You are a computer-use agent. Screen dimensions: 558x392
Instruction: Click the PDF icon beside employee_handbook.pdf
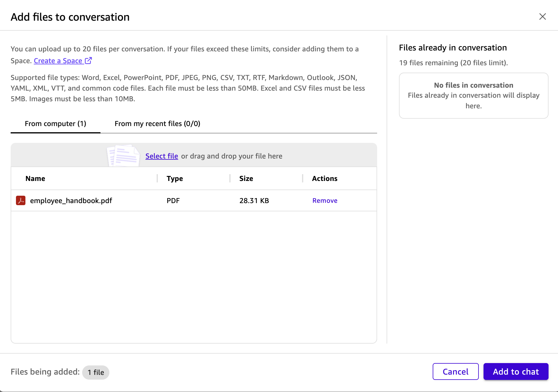point(21,200)
